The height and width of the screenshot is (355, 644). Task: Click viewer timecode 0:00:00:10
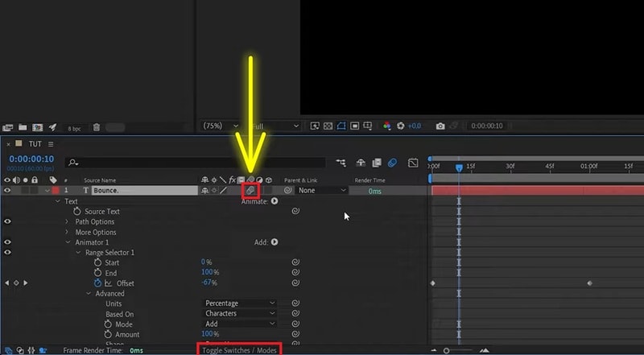487,126
